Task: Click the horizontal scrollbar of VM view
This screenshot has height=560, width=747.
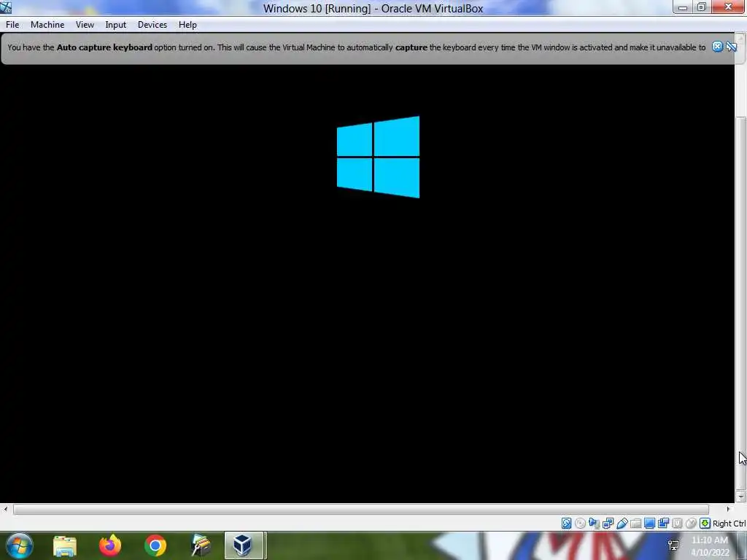Action: click(361, 510)
